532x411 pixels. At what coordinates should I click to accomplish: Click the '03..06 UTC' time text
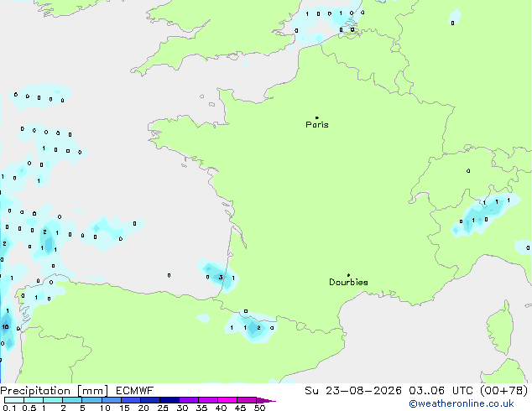441,391
